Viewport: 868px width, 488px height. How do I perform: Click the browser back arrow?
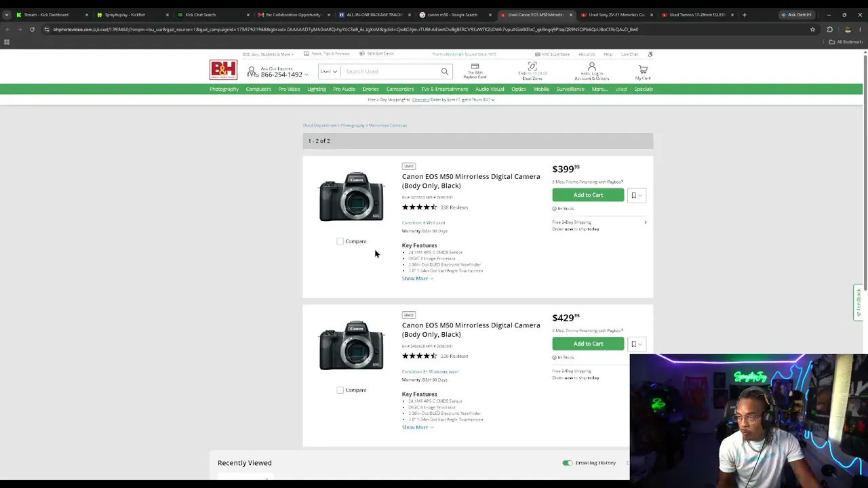pos(7,29)
